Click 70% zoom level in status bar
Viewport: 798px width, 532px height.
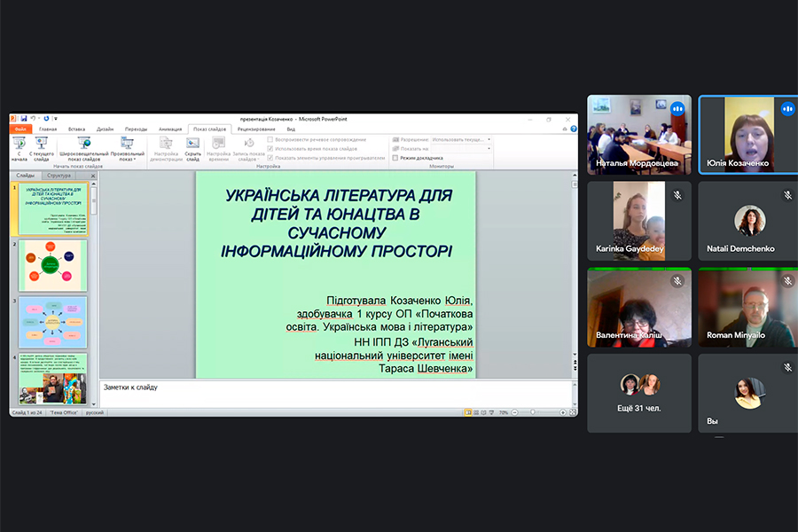coord(504,413)
